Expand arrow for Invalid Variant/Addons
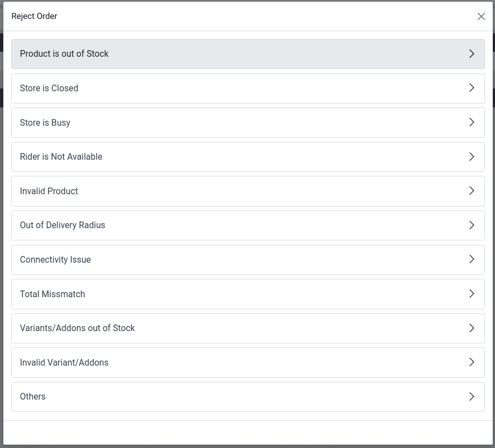 472,362
